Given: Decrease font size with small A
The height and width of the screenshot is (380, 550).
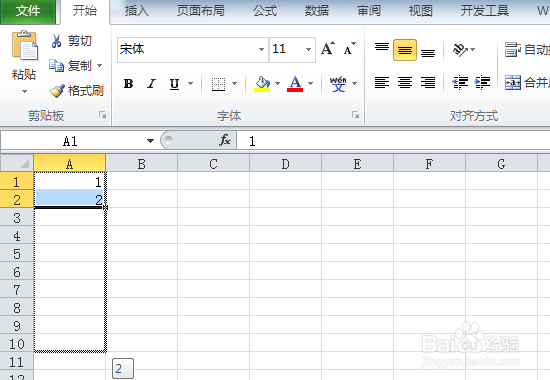Looking at the screenshot, I should (349, 49).
